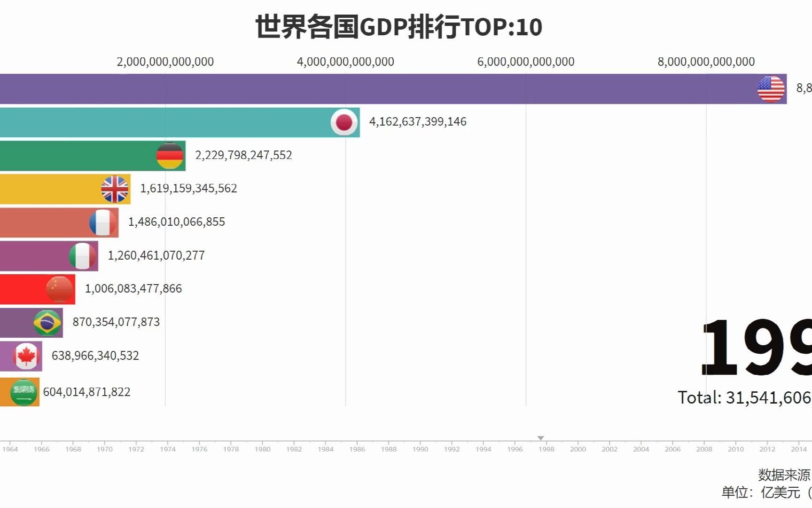Image resolution: width=812 pixels, height=508 pixels.
Task: Click the China flag icon
Action: (x=59, y=289)
